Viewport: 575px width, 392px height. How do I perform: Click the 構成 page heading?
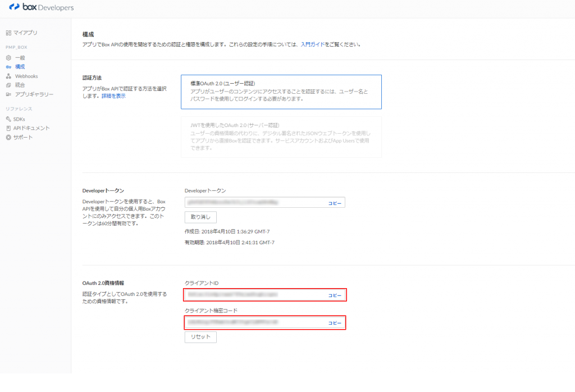click(x=88, y=34)
